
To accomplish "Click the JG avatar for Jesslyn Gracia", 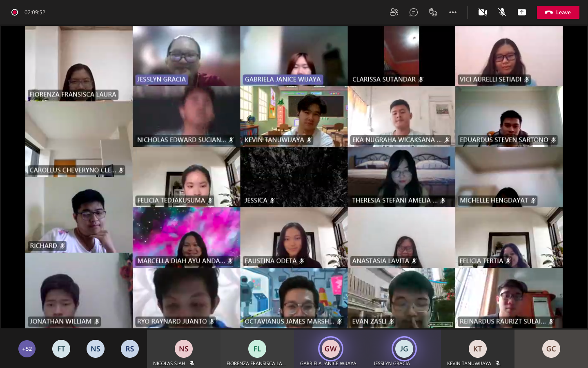I will coord(404,349).
